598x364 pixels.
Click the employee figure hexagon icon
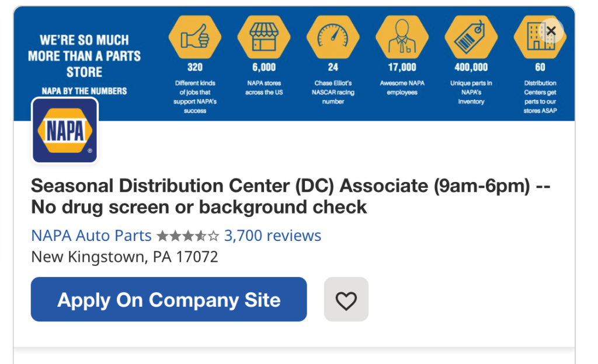402,37
